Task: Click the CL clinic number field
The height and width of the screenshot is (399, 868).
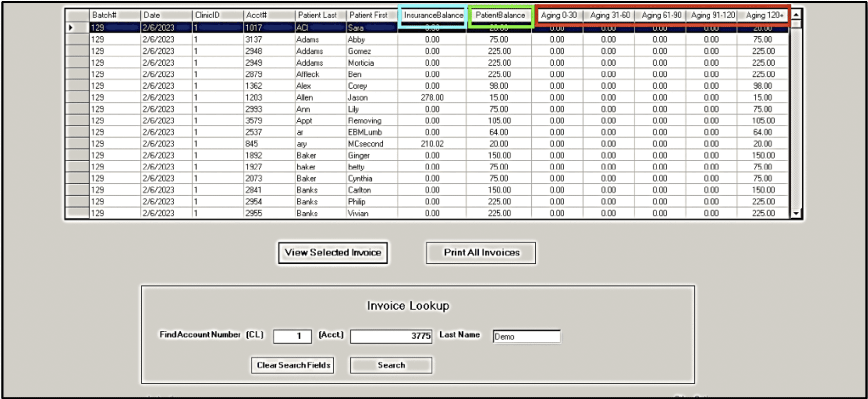Action: 292,336
